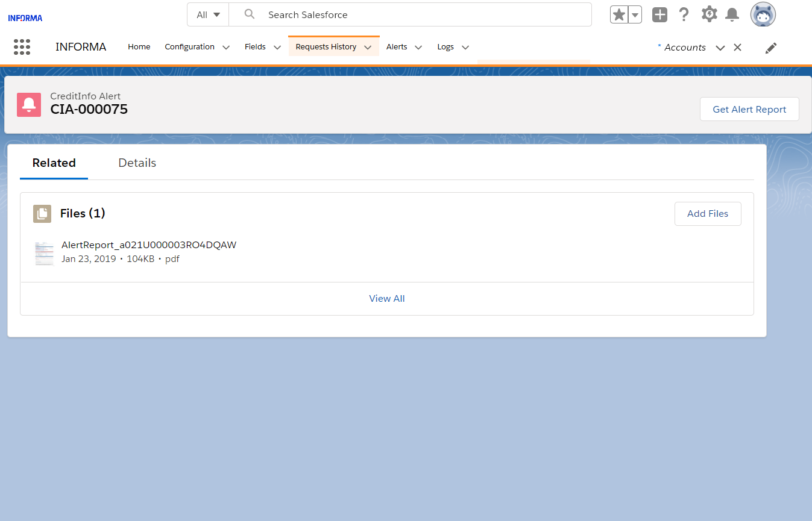Expand the favorites list dropdown arrow
This screenshot has height=521, width=812.
635,15
